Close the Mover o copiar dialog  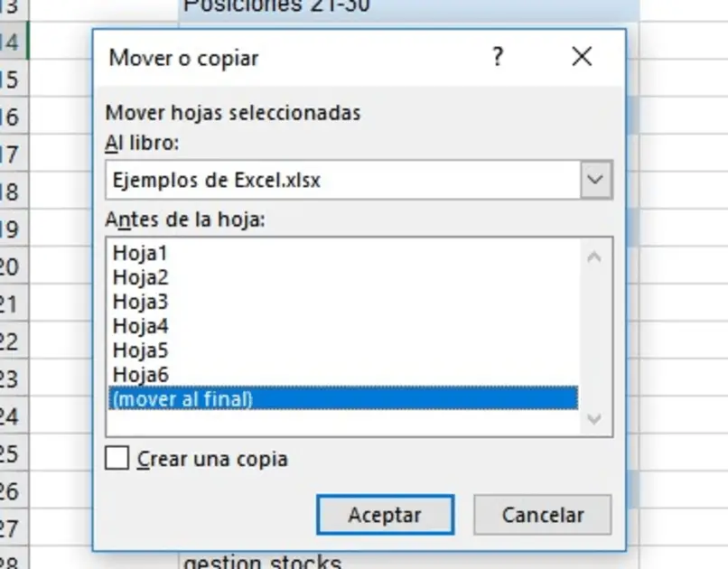point(583,58)
